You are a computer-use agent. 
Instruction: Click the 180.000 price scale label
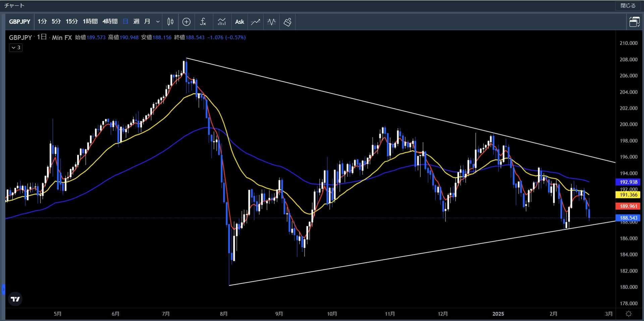(628, 287)
